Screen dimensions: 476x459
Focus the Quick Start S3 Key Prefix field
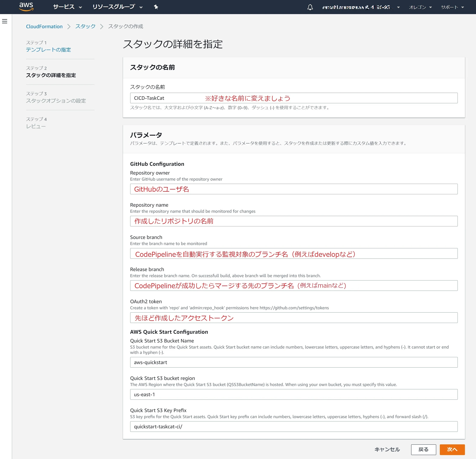point(294,426)
